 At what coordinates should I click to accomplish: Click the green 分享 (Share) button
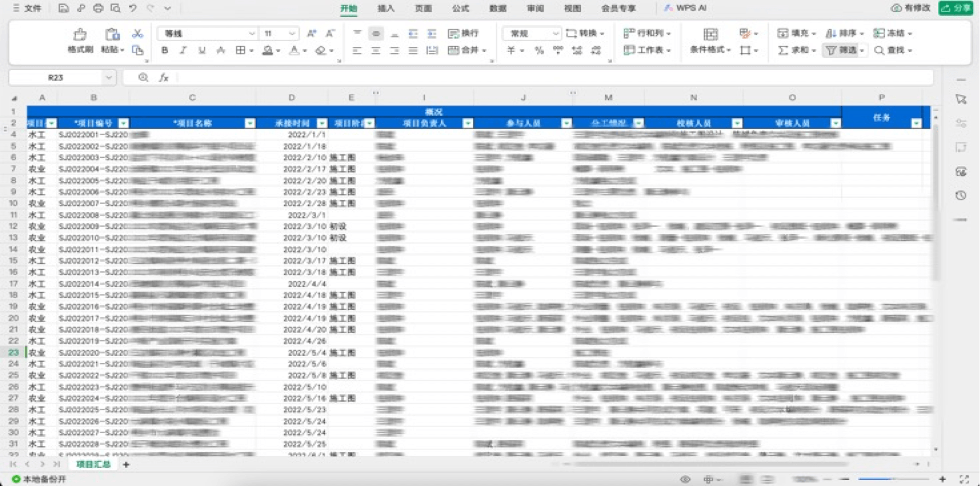(956, 8)
